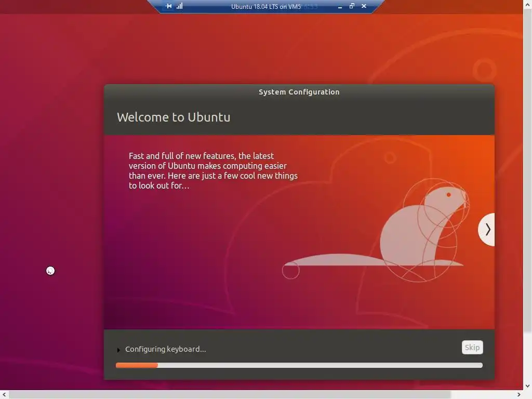This screenshot has height=399, width=532.
Task: Click the vertical scrollbar on the right edge
Action: [x=528, y=171]
